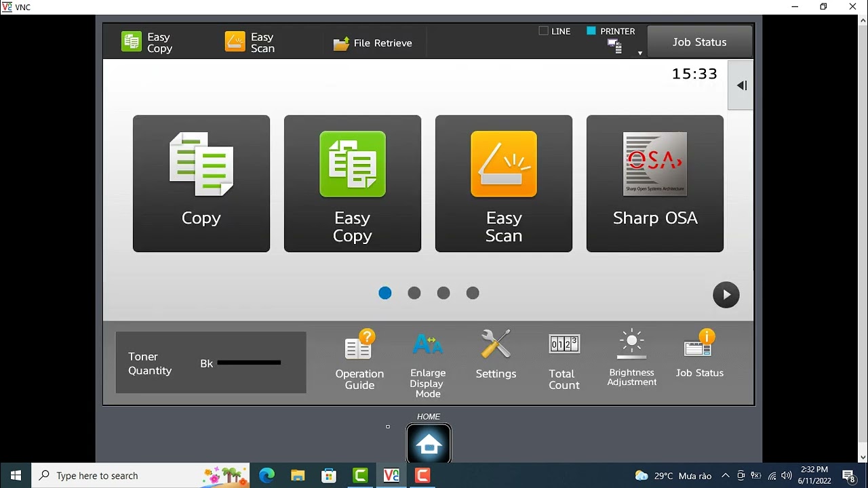Open File Explorer from the taskbar
The image size is (868, 488).
click(x=298, y=476)
